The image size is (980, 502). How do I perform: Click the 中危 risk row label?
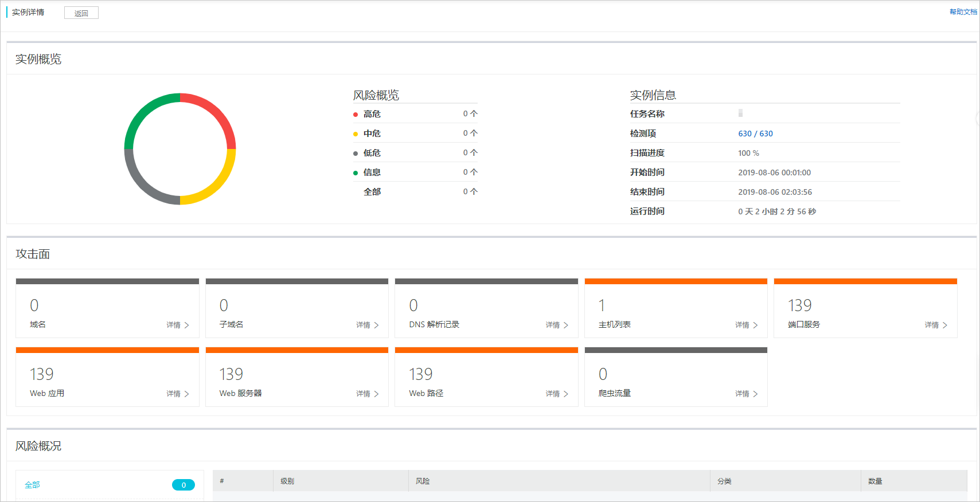click(372, 134)
